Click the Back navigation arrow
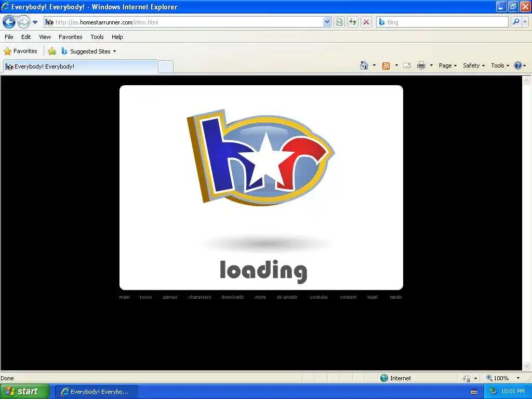The image size is (532, 399). (9, 22)
